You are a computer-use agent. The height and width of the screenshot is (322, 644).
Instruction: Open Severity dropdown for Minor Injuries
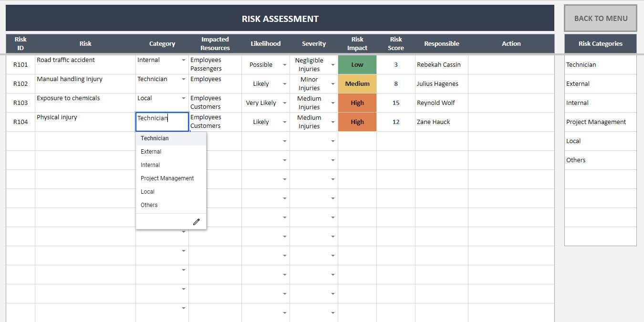click(333, 84)
